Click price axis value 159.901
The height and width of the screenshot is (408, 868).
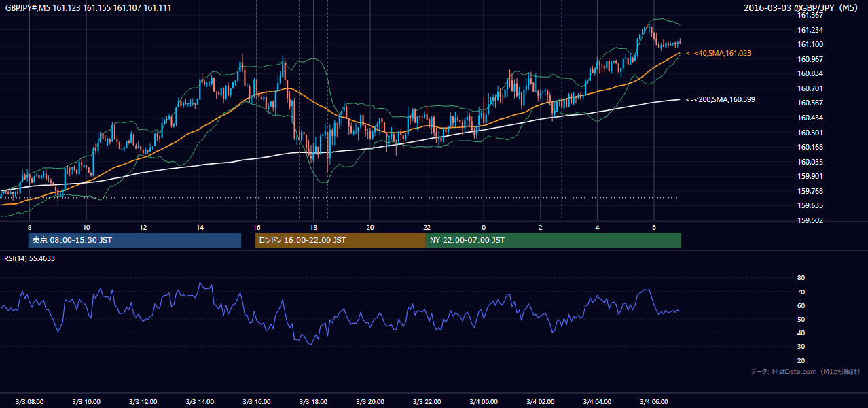click(x=810, y=176)
